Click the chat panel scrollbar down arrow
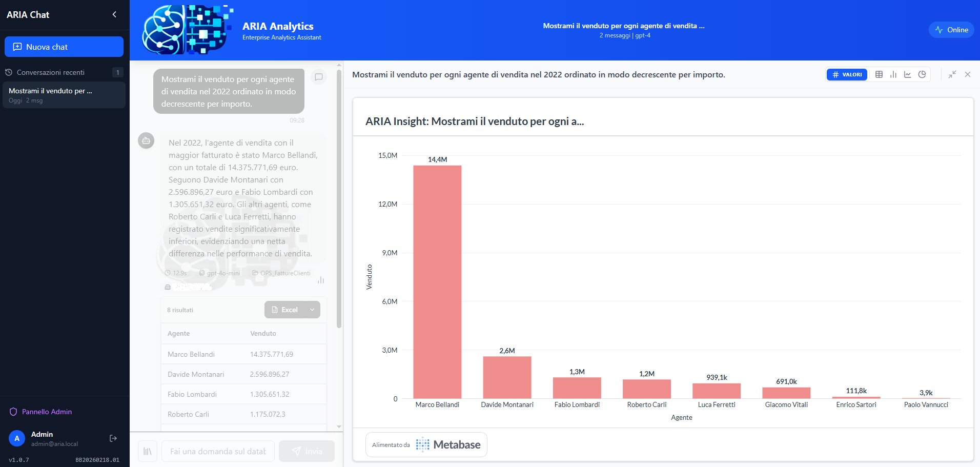 [x=339, y=427]
